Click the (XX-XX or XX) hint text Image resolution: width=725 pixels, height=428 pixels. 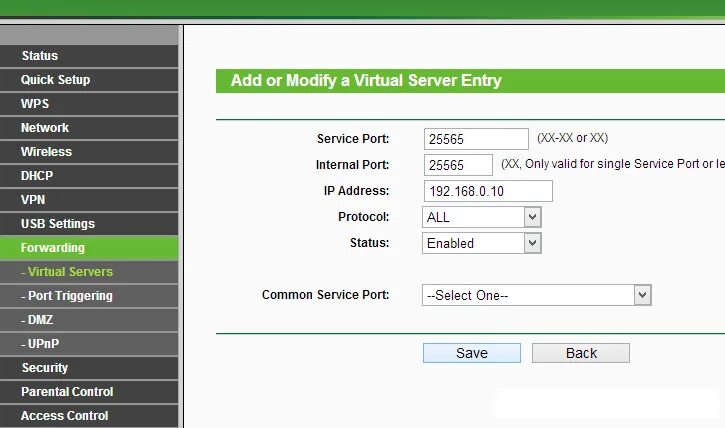click(x=572, y=138)
